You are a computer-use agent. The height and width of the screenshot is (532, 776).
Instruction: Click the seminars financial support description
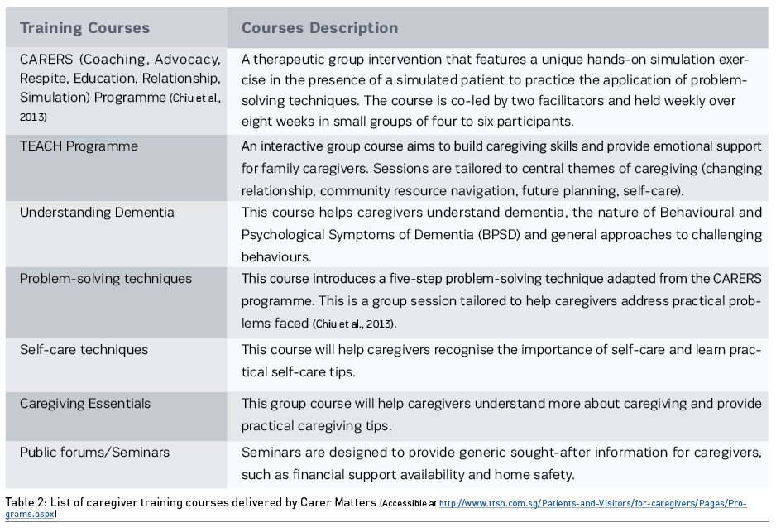point(501,463)
